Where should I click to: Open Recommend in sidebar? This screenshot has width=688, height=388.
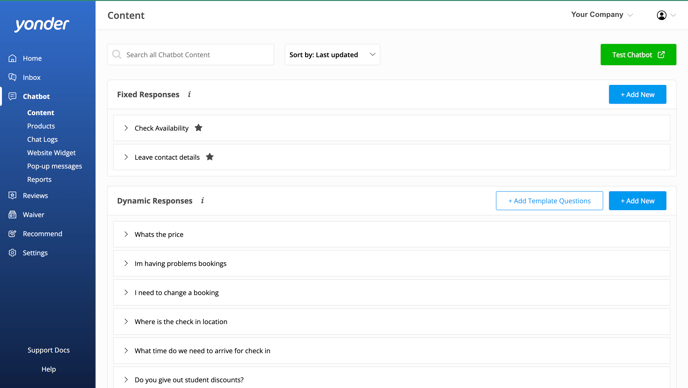[x=42, y=234]
